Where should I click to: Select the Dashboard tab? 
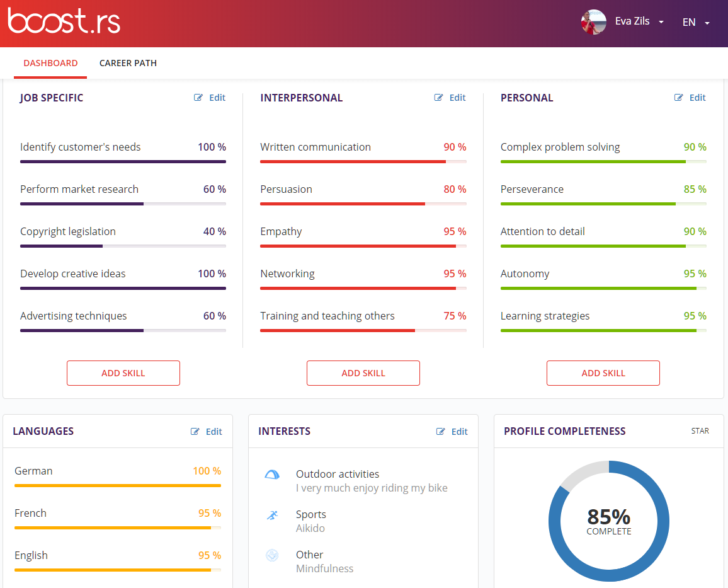click(50, 63)
